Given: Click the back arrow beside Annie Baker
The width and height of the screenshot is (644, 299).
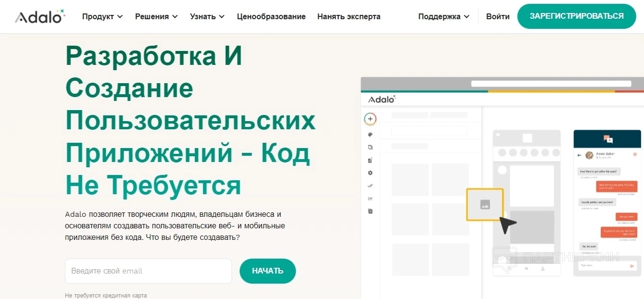Looking at the screenshot, I should (x=580, y=155).
